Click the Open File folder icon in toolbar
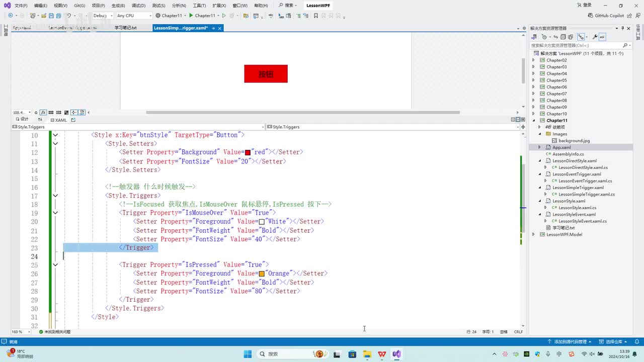The image size is (644, 362). click(43, 16)
